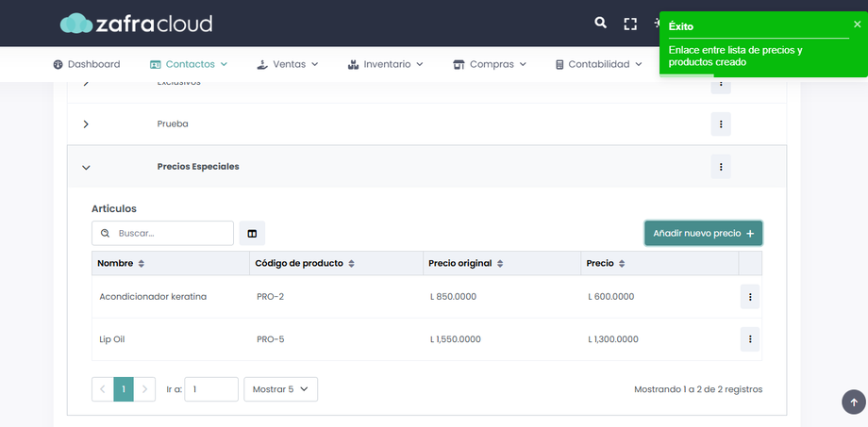Viewport: 868px width, 427px height.
Task: Click the column visibility icon beside search
Action: tap(252, 233)
